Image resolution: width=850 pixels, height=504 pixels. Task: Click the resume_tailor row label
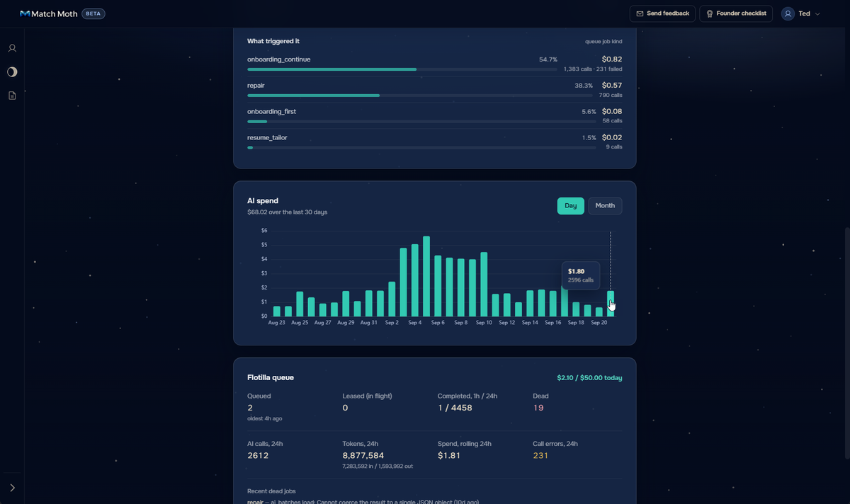click(x=267, y=137)
